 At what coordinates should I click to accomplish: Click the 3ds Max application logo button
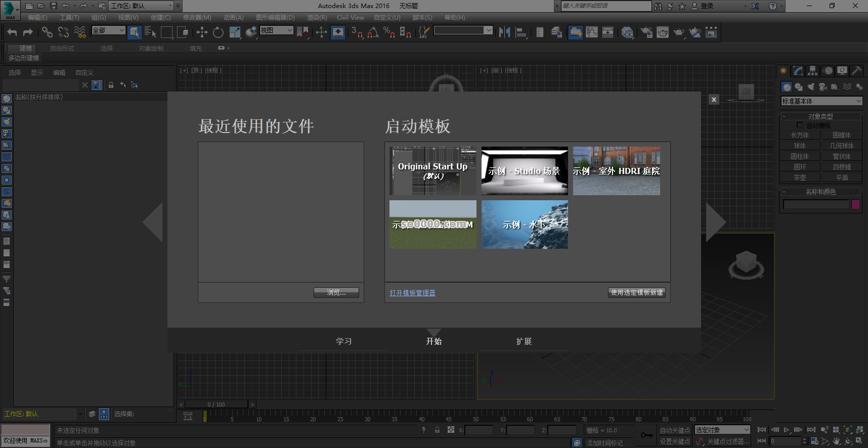(x=10, y=10)
